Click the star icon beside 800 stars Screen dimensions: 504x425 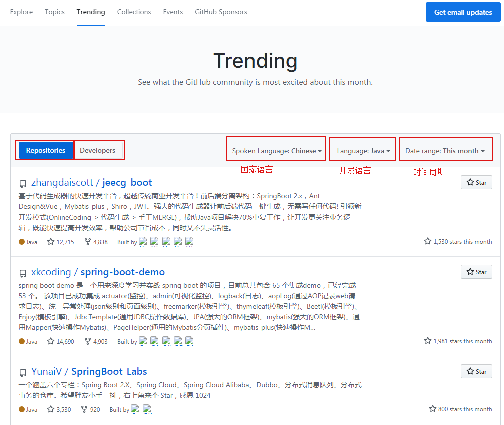click(433, 408)
